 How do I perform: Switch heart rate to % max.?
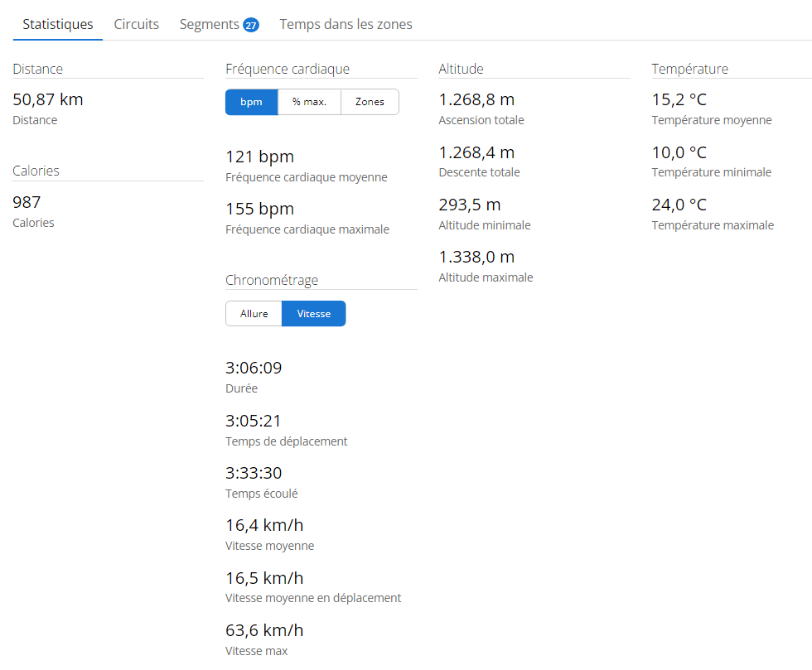click(x=309, y=102)
